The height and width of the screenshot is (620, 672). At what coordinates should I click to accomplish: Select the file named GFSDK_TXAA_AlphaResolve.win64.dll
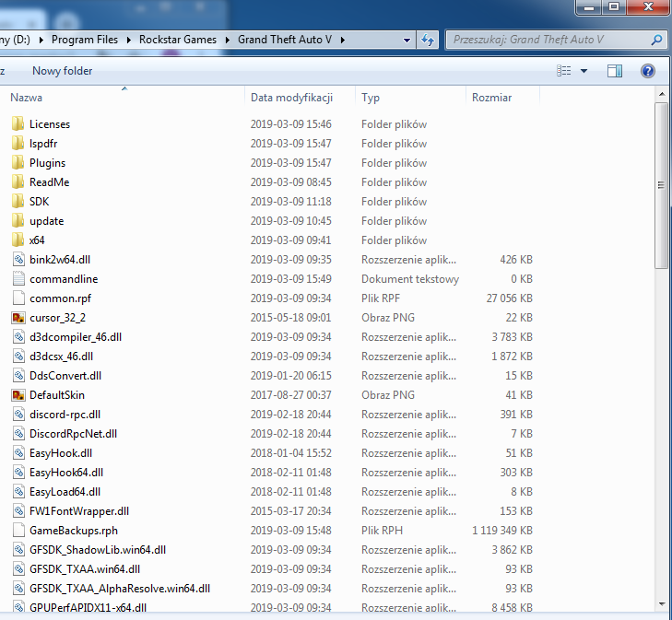coord(120,589)
